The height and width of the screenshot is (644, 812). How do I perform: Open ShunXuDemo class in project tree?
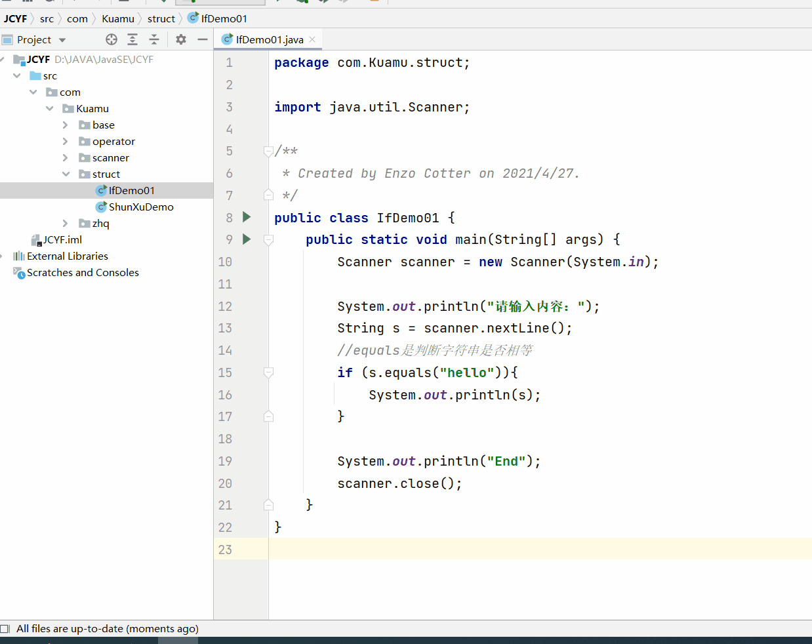[x=141, y=207]
